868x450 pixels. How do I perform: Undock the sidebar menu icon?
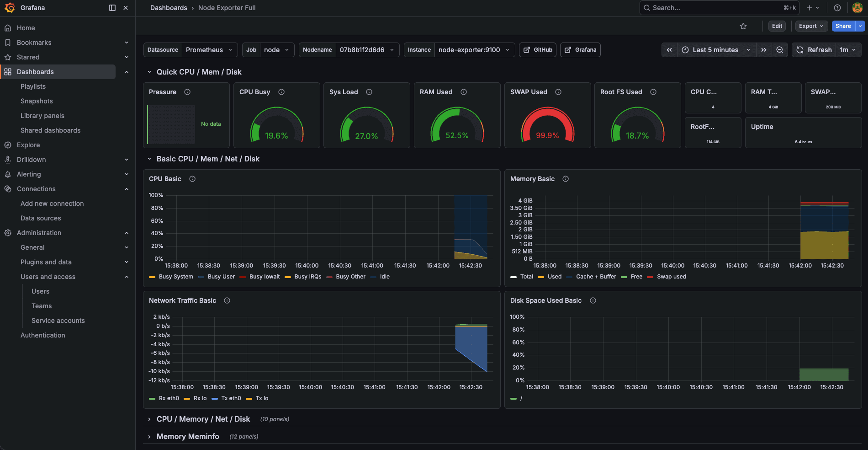[112, 8]
